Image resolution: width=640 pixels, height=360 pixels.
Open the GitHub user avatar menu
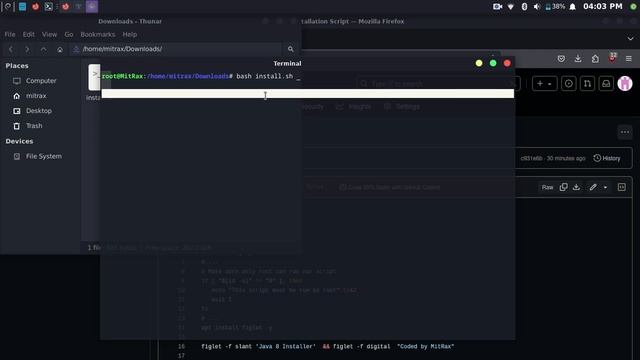click(x=625, y=84)
